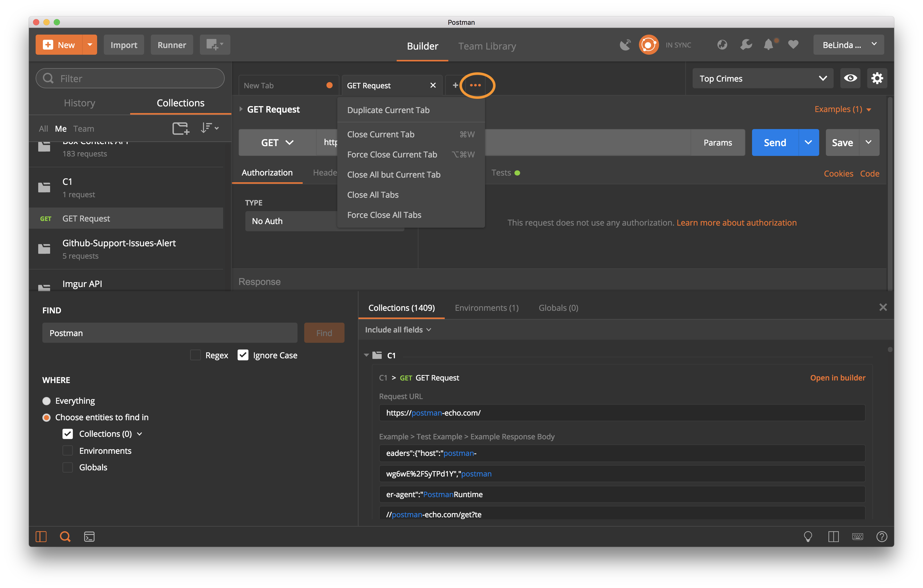Image resolution: width=923 pixels, height=588 pixels.
Task: Click the Box Content API folder icon
Action: tap(44, 146)
